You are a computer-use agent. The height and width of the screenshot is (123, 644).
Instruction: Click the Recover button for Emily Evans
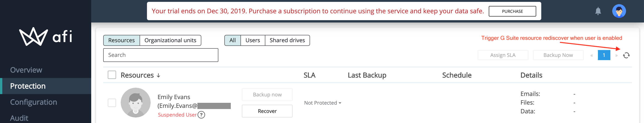point(267,111)
